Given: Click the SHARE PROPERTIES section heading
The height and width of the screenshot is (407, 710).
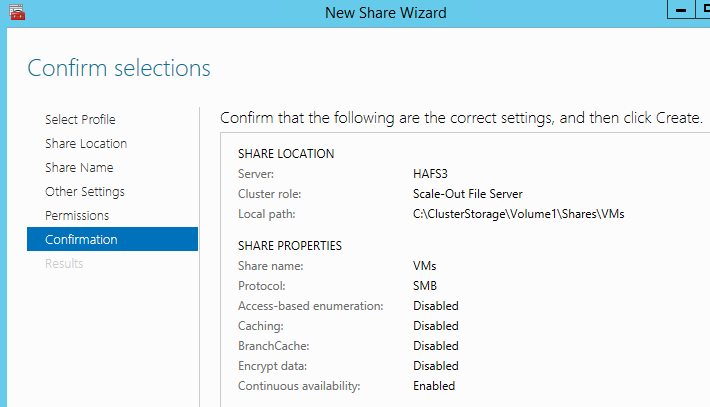Looking at the screenshot, I should pos(290,246).
